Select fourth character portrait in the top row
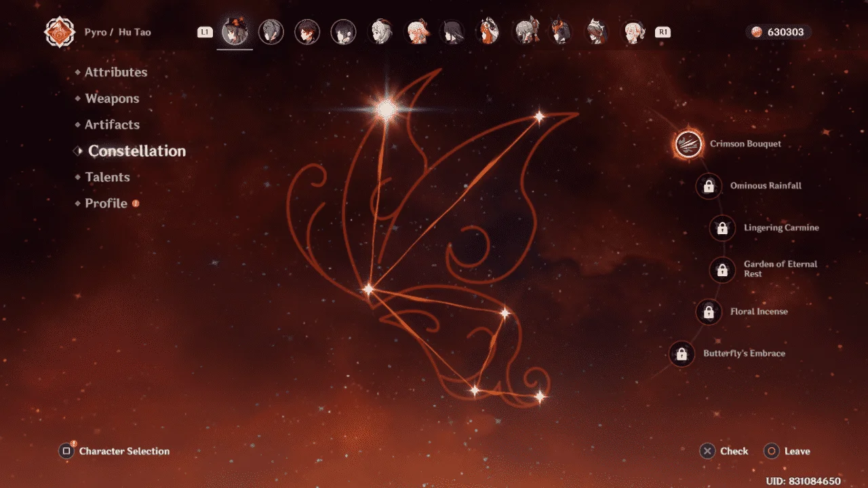The width and height of the screenshot is (868, 488). point(343,32)
